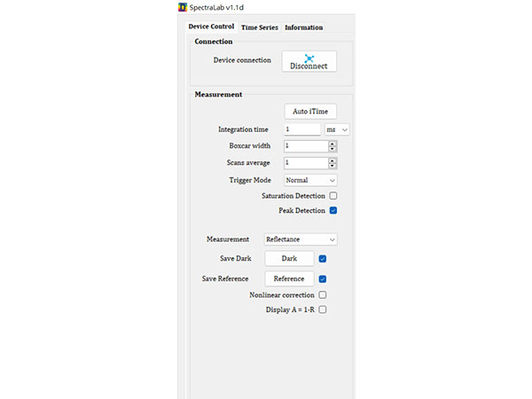
Task: Disable the Peak Detection checkbox
Action: [x=333, y=211]
